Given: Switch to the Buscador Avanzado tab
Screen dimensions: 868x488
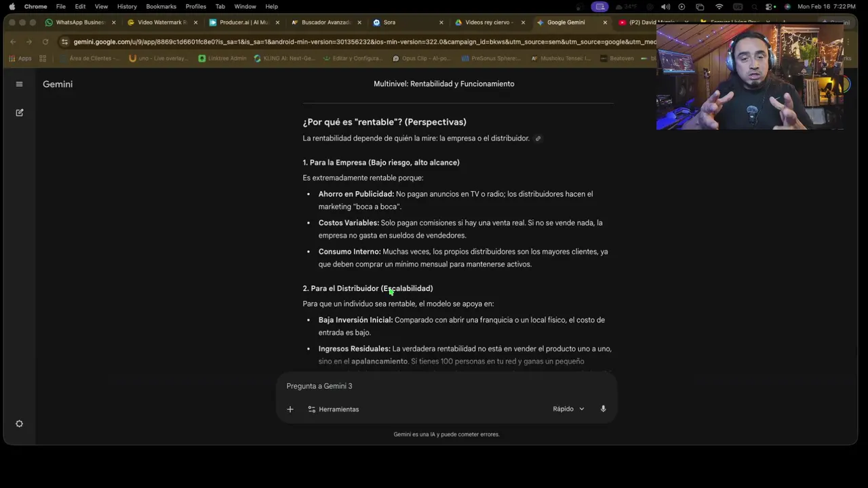Looking at the screenshot, I should pos(325,22).
